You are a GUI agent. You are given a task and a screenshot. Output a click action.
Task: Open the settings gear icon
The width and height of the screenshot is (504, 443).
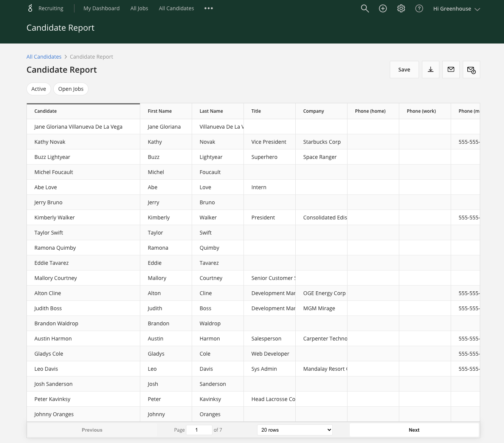click(401, 8)
